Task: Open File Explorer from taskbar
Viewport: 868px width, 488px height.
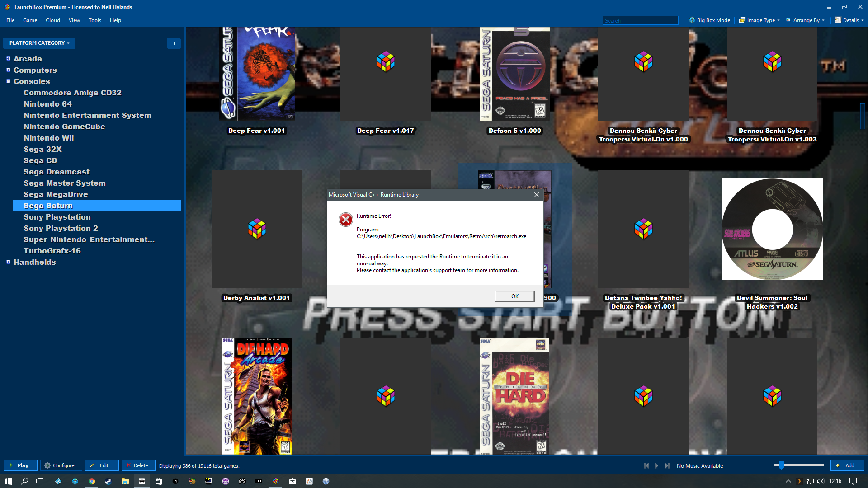Action: (125, 481)
